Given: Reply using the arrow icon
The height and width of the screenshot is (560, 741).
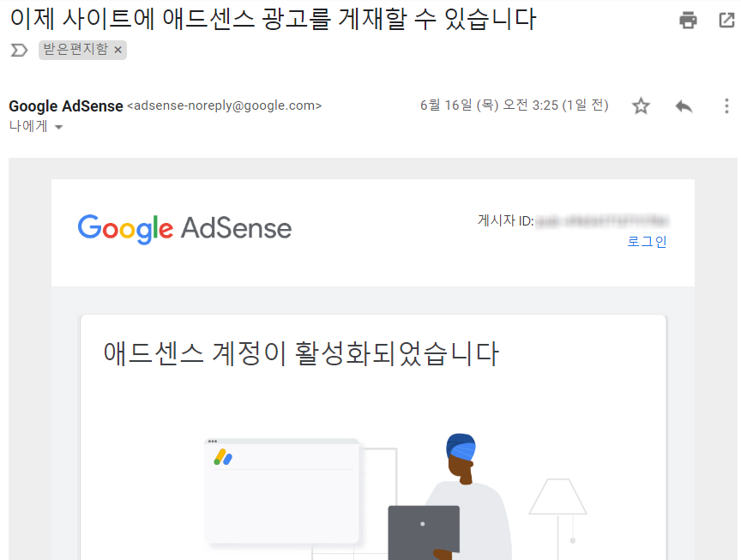Looking at the screenshot, I should 684,105.
